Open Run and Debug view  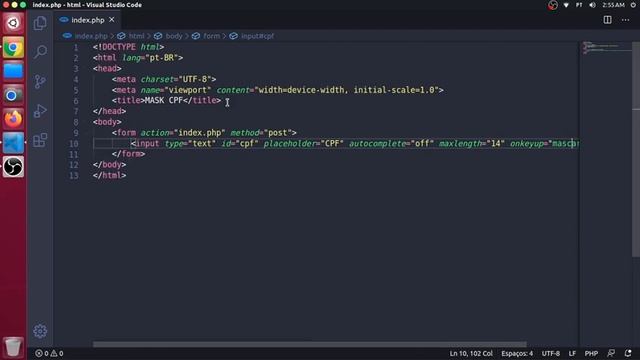(40, 111)
